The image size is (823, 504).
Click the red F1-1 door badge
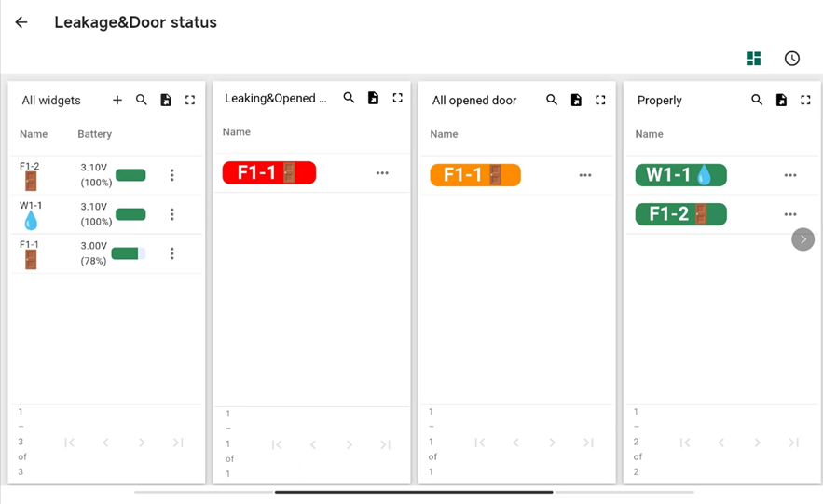pyautogui.click(x=269, y=172)
